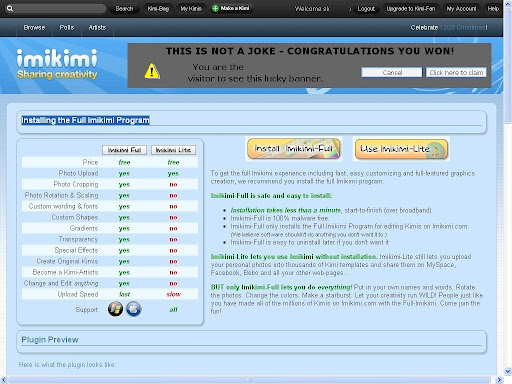Click the green 'fast' upload speed value
The height and width of the screenshot is (384, 512).
pyautogui.click(x=124, y=294)
